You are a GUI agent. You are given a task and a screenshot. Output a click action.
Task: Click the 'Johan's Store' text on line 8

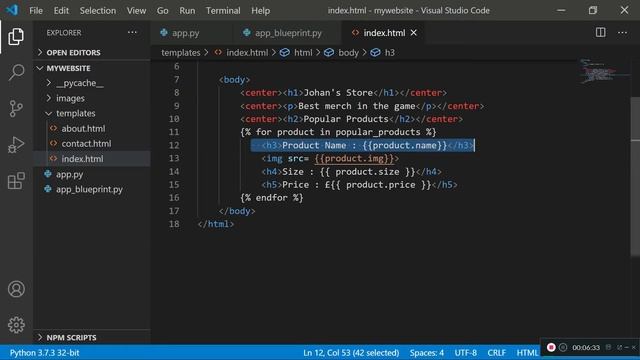338,93
